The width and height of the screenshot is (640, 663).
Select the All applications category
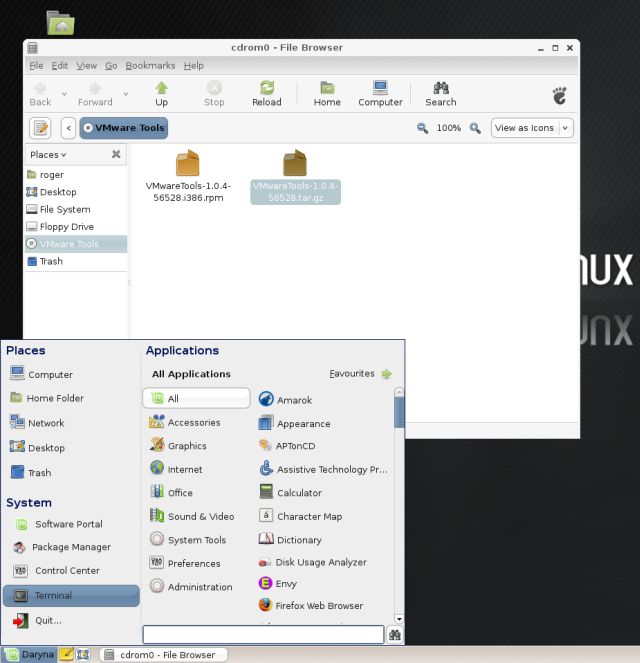tap(197, 398)
